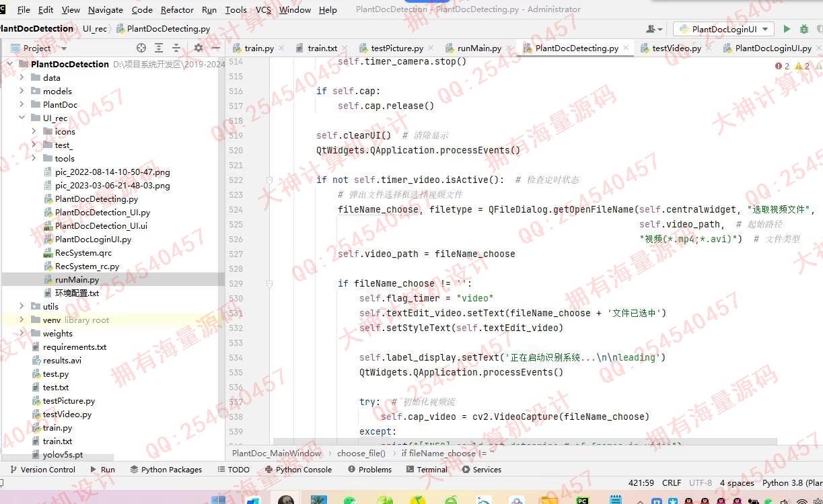
Task: Open the VCS menu
Action: coord(264,9)
